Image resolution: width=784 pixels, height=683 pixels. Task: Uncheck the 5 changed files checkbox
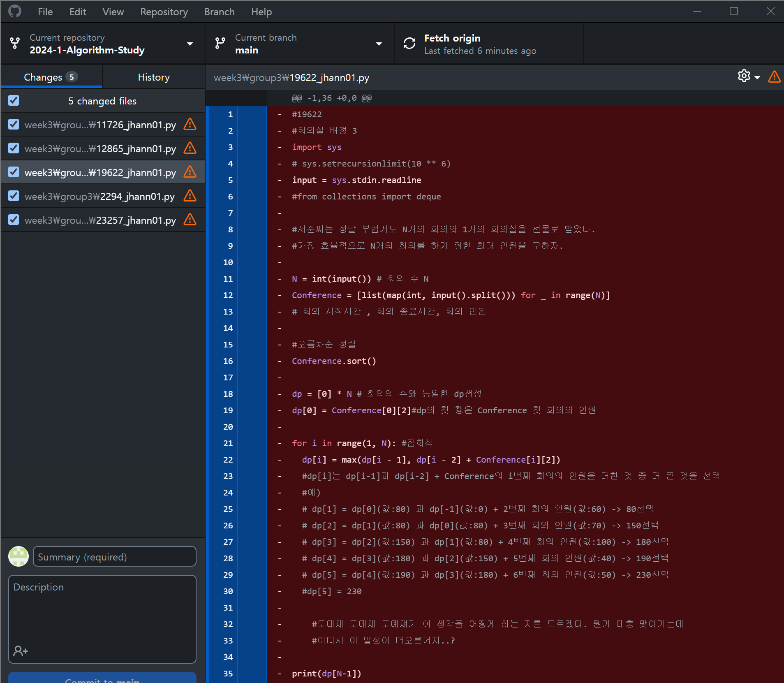14,100
